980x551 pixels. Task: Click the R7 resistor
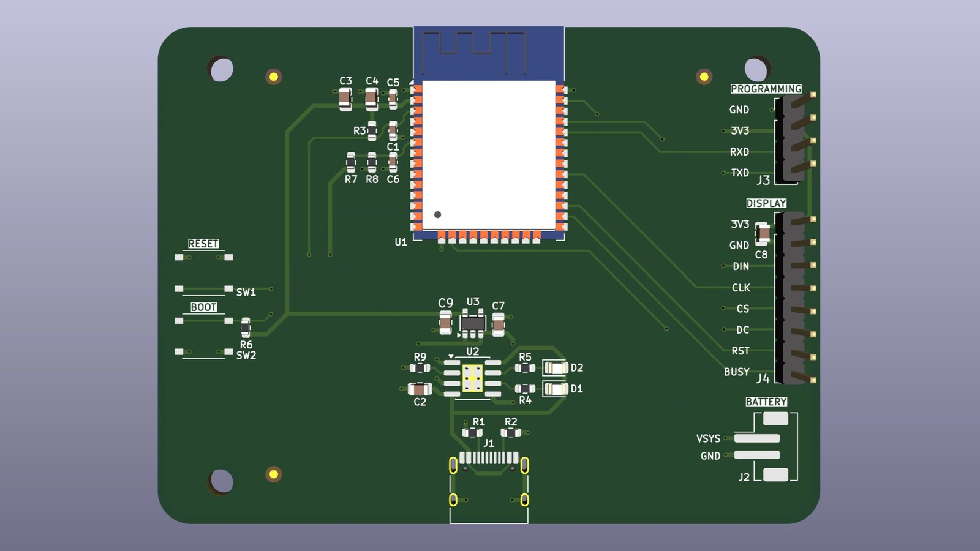(351, 163)
